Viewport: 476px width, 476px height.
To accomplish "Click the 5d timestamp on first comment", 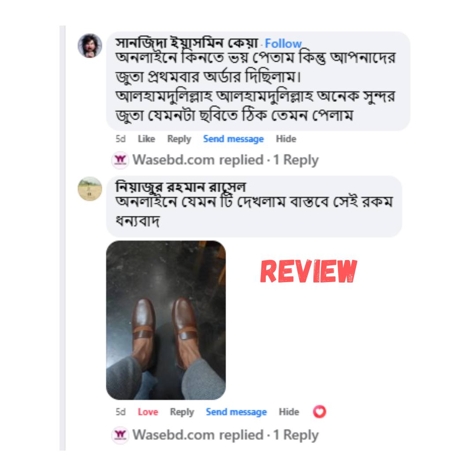I will point(120,139).
